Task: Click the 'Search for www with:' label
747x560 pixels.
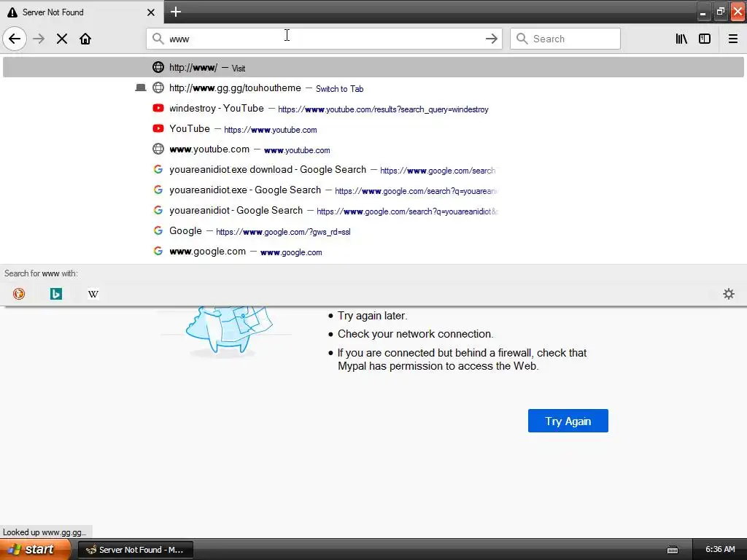Action: 41,273
